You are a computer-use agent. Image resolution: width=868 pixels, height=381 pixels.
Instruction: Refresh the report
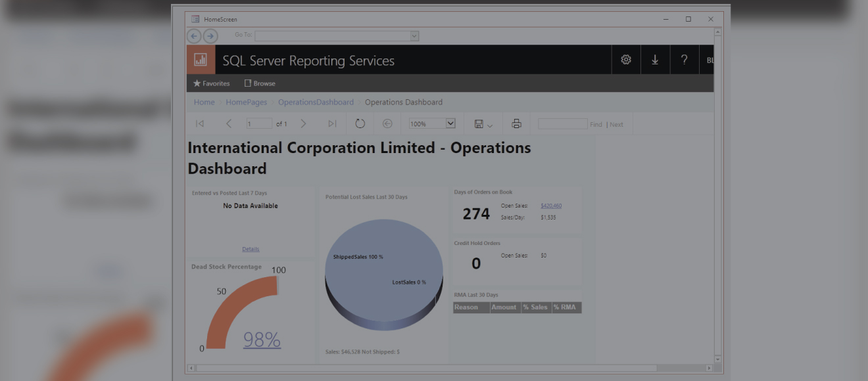[x=360, y=123]
